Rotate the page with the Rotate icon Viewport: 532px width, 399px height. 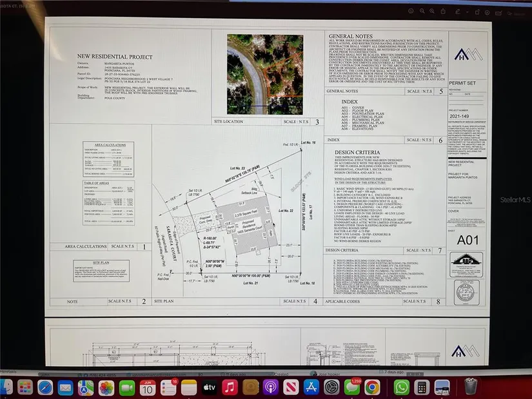(477, 12)
